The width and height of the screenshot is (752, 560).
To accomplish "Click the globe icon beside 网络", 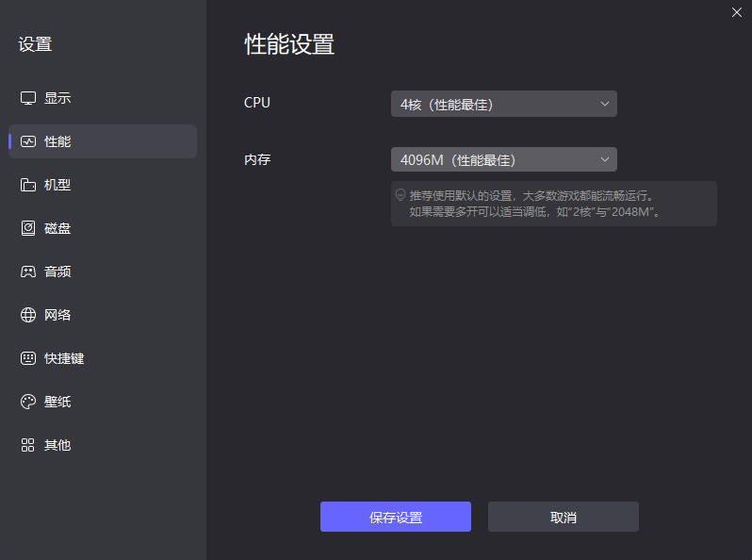I will pos(28,315).
